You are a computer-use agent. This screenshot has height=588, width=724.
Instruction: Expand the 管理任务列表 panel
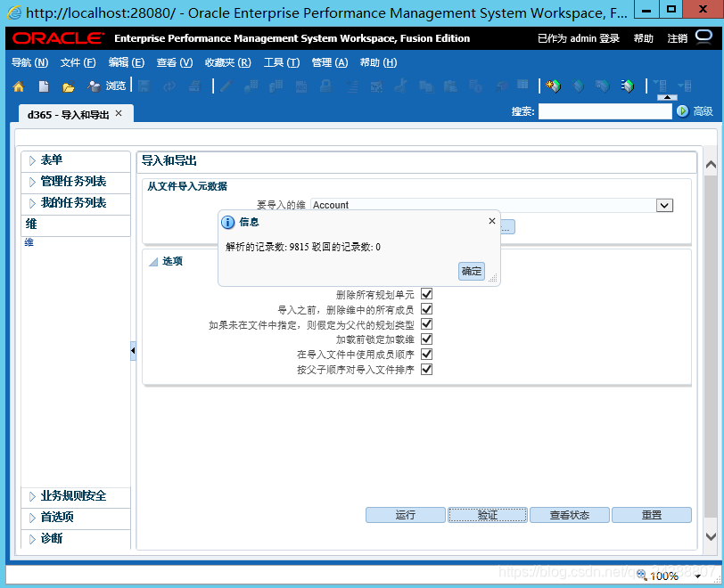tap(32, 182)
